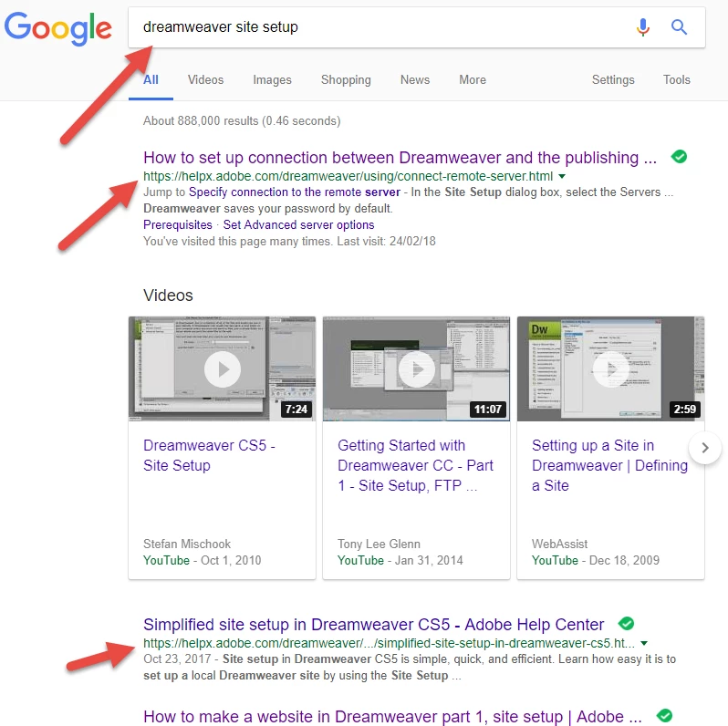Open the Shopping tab
Image resolution: width=728 pixels, height=726 pixels.
point(346,80)
